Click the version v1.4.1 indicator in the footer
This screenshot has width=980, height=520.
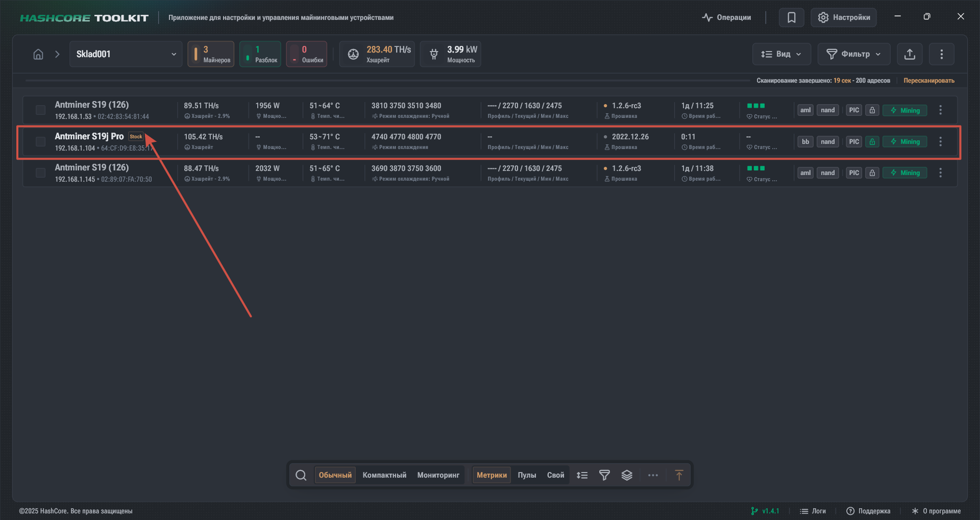coord(765,511)
